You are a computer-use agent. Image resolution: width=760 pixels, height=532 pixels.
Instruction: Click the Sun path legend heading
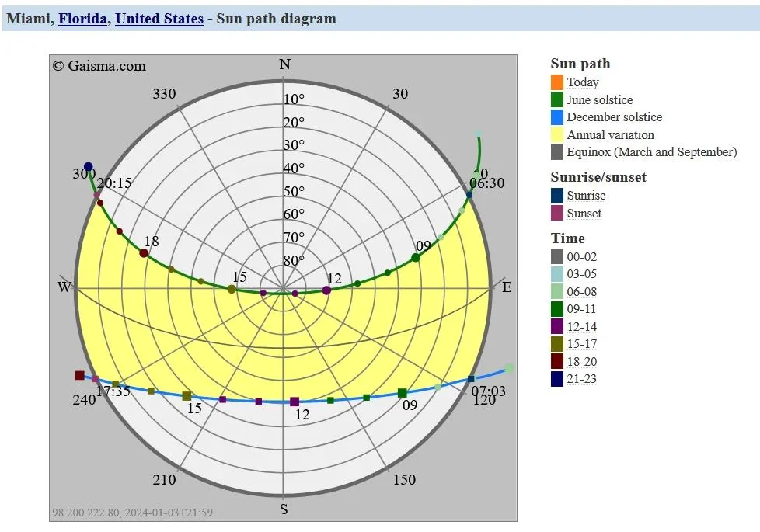pos(580,64)
